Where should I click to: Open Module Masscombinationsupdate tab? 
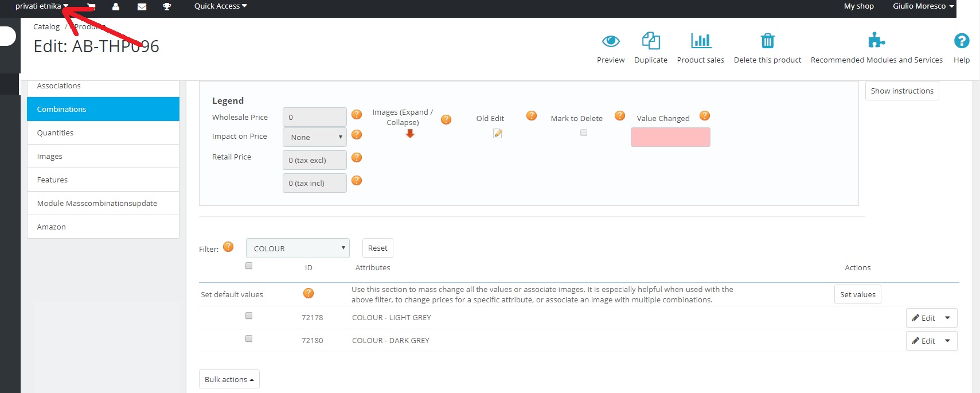(x=103, y=203)
